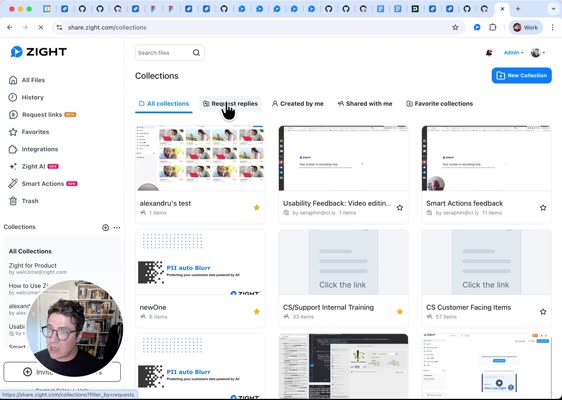Favorite CS Customer Facing Items star
The height and width of the screenshot is (400, 562).
[543, 311]
